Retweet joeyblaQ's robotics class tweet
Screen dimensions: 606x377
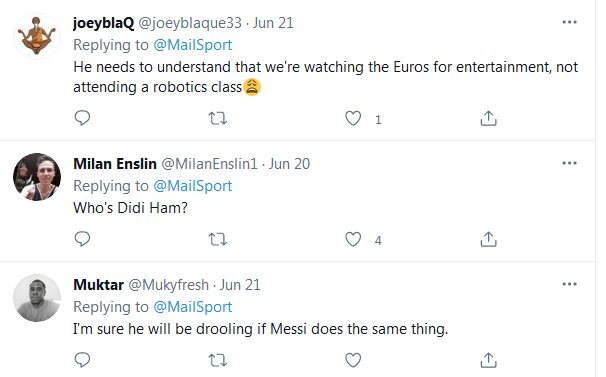218,118
